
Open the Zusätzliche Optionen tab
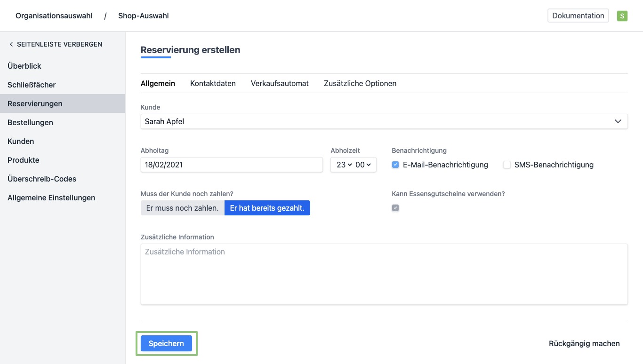(x=360, y=83)
